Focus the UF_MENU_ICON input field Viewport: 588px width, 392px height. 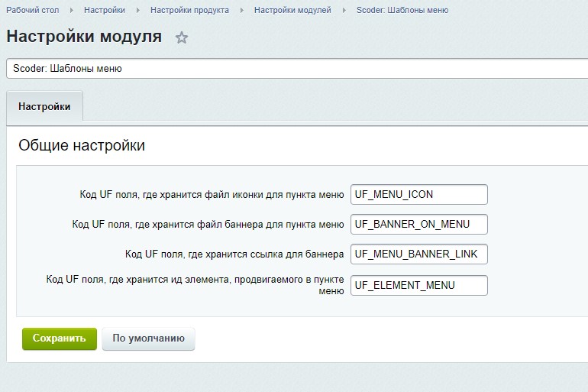(x=418, y=194)
